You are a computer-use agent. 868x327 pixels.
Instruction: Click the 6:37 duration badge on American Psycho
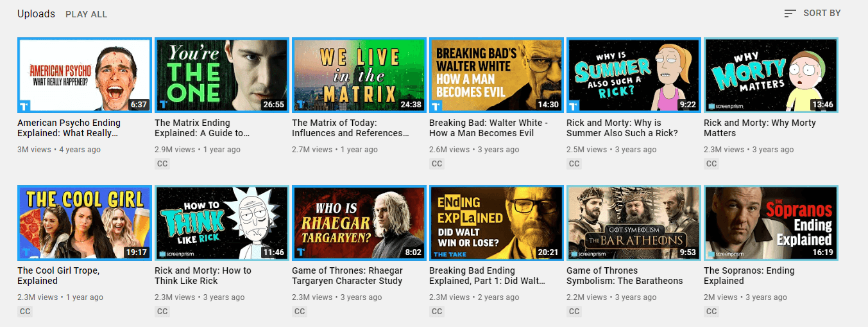click(139, 105)
